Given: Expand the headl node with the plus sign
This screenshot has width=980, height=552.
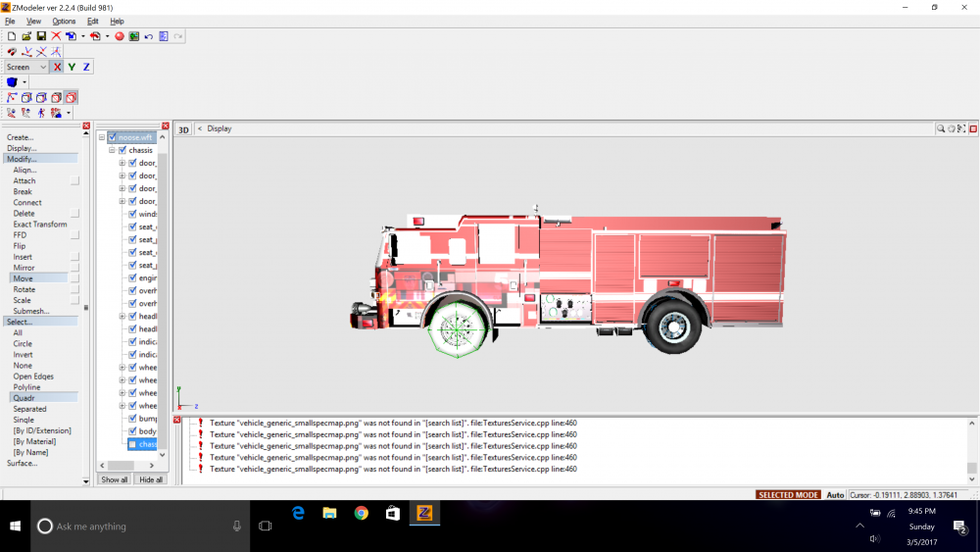Looking at the screenshot, I should 122,317.
